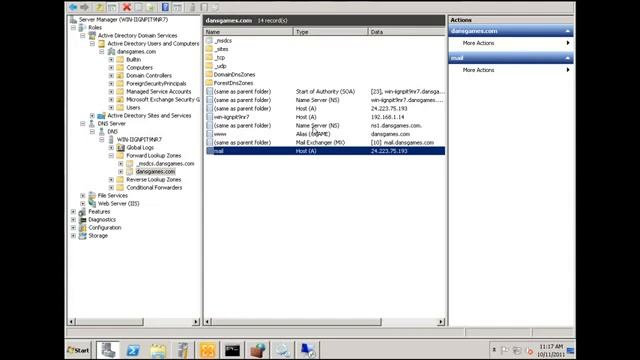
Task: Click the console tree horizontal scrollbar thumb
Action: point(109,322)
